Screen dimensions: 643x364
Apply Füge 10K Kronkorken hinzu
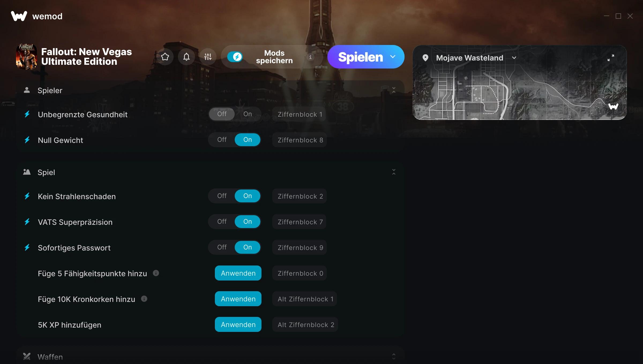[238, 299]
